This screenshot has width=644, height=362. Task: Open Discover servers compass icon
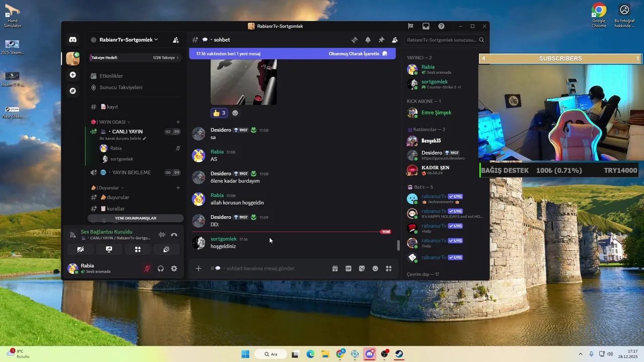click(x=73, y=91)
